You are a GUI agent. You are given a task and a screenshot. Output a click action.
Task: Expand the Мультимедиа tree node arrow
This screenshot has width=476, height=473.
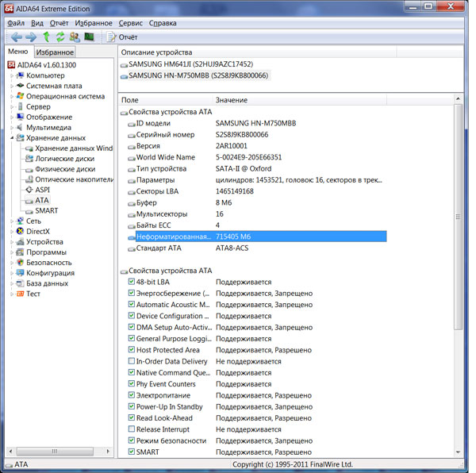click(12, 128)
